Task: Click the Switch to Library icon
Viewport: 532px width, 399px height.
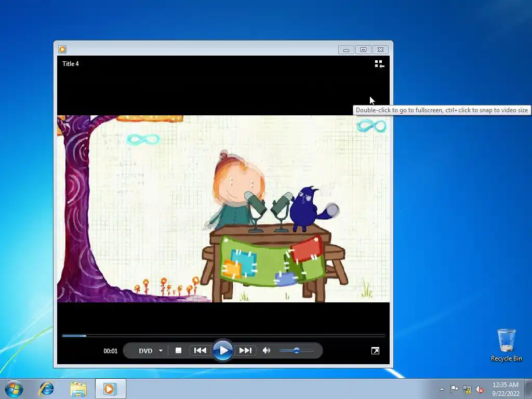Action: click(x=379, y=64)
